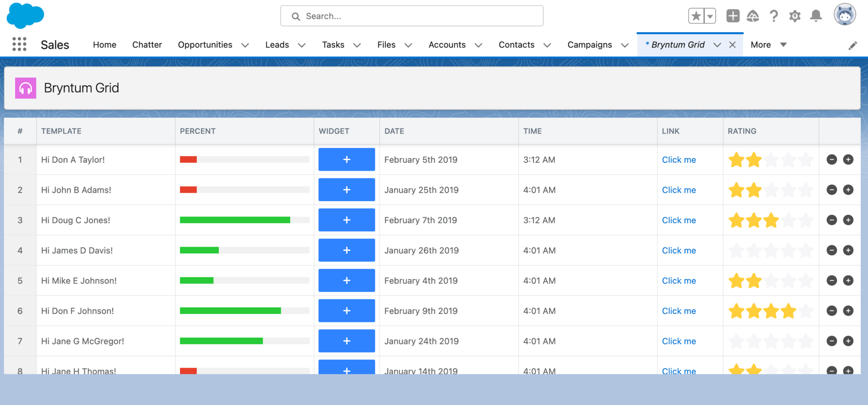Expand the Accounts tab chevron
The height and width of the screenshot is (405, 868).
[x=479, y=45]
